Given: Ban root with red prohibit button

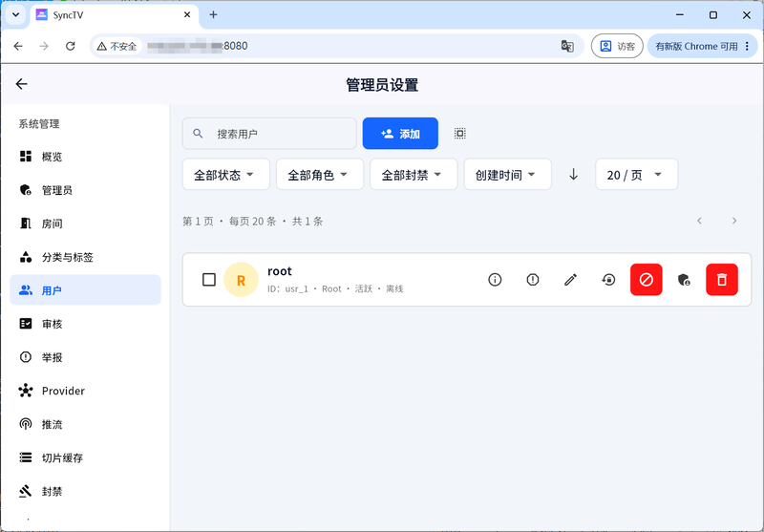Looking at the screenshot, I should [647, 280].
